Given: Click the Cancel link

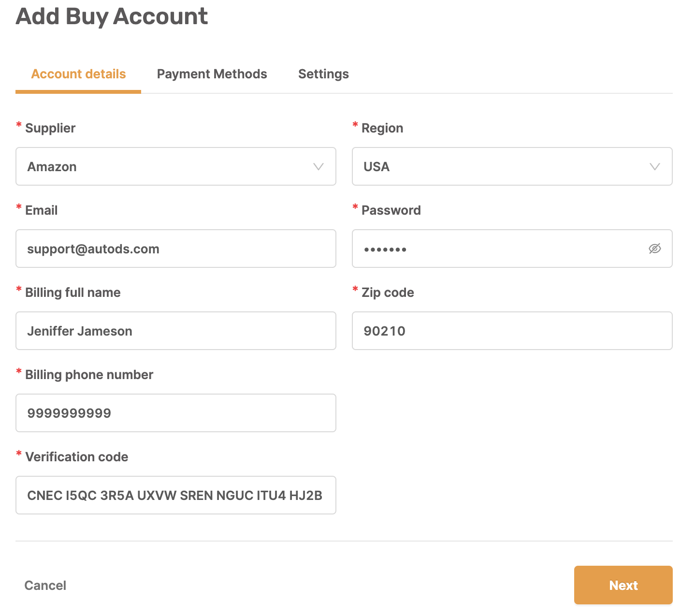Looking at the screenshot, I should [45, 586].
